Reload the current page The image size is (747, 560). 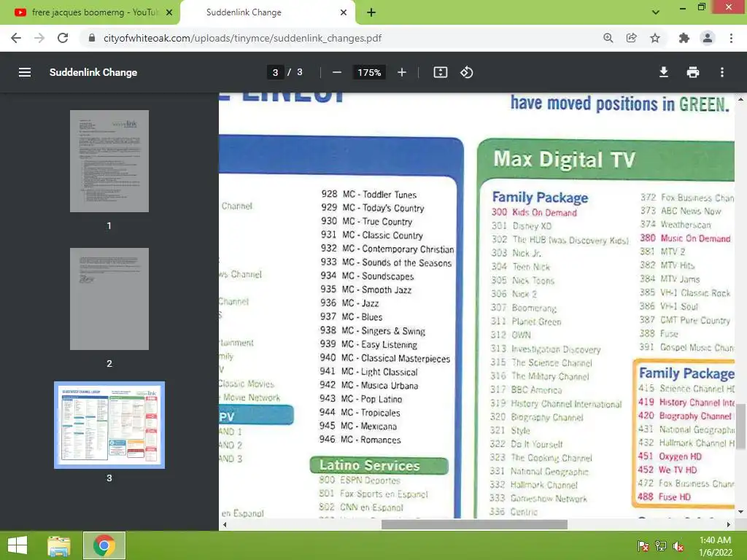[63, 38]
